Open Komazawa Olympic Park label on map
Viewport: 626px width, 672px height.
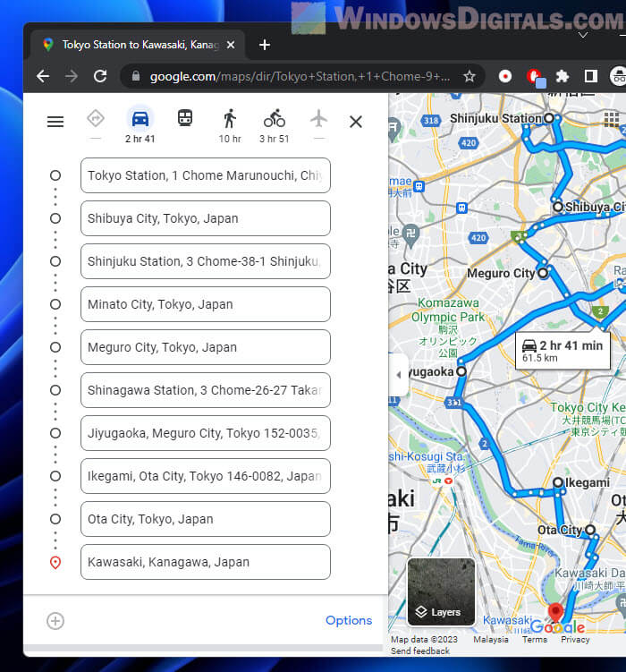click(x=447, y=328)
